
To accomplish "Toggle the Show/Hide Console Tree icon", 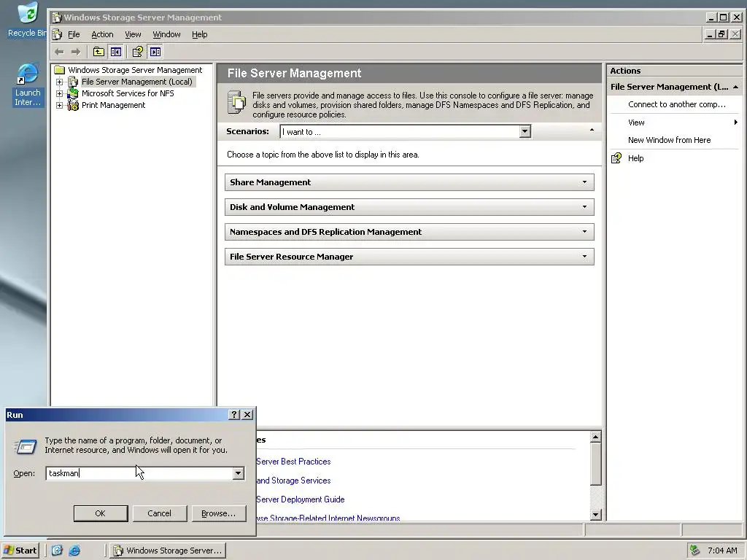I will [x=116, y=52].
